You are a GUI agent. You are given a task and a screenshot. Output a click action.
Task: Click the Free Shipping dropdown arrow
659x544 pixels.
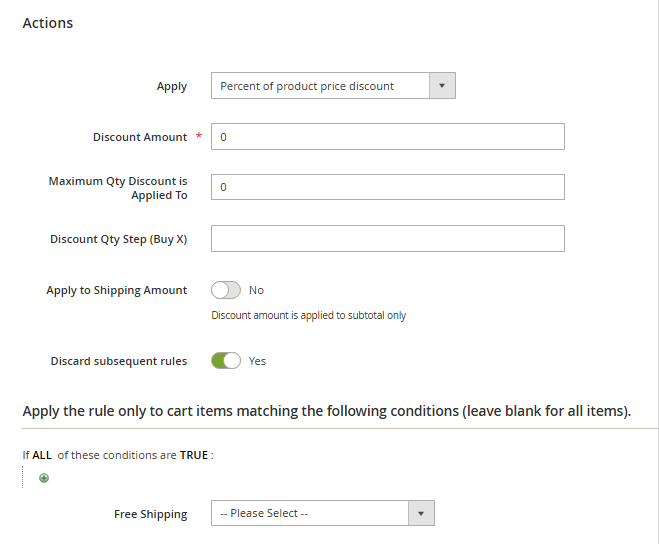[421, 513]
